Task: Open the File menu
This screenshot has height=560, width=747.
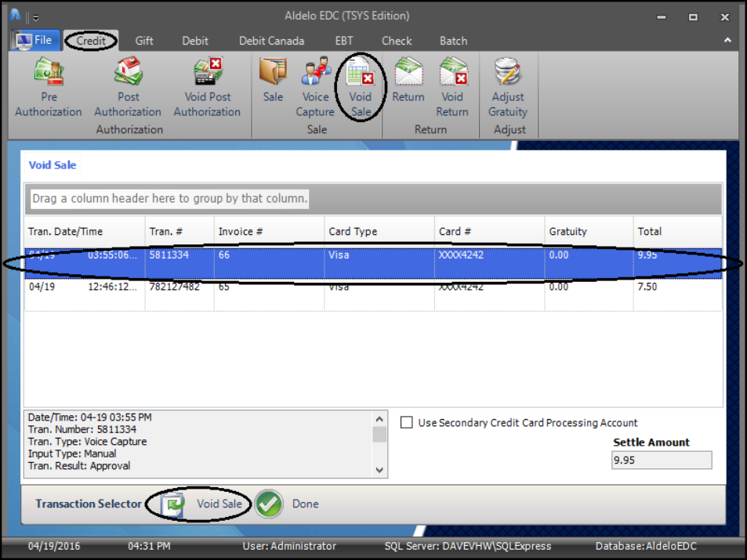Action: point(35,40)
